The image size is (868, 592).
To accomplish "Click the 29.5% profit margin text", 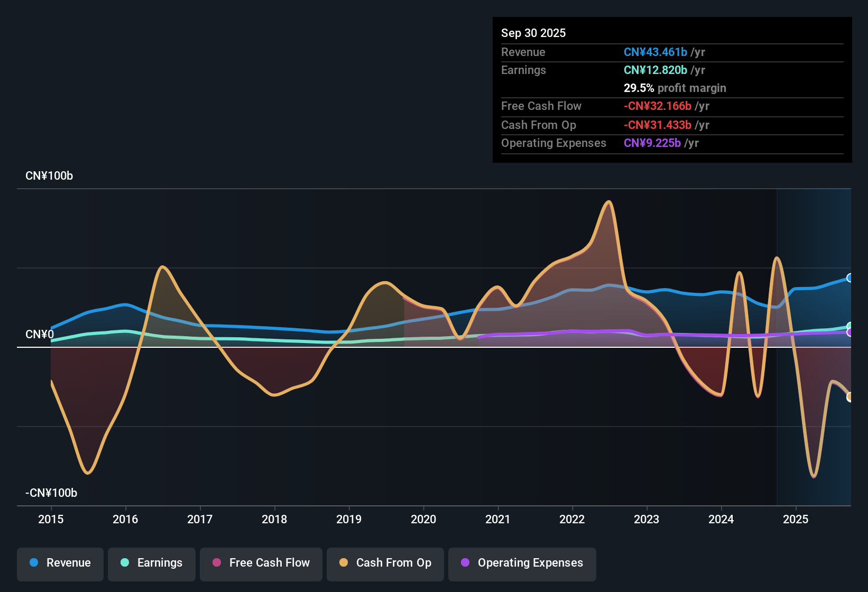I will point(675,88).
